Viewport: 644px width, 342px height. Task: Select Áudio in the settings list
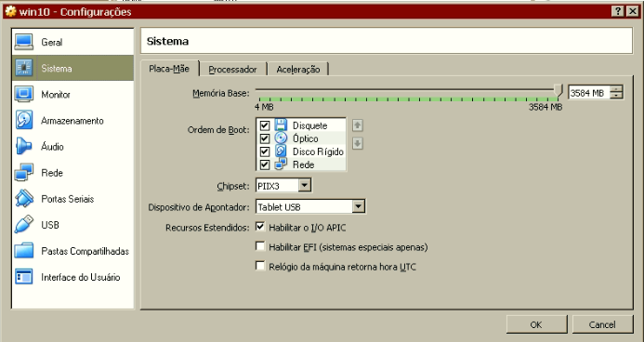coord(72,146)
